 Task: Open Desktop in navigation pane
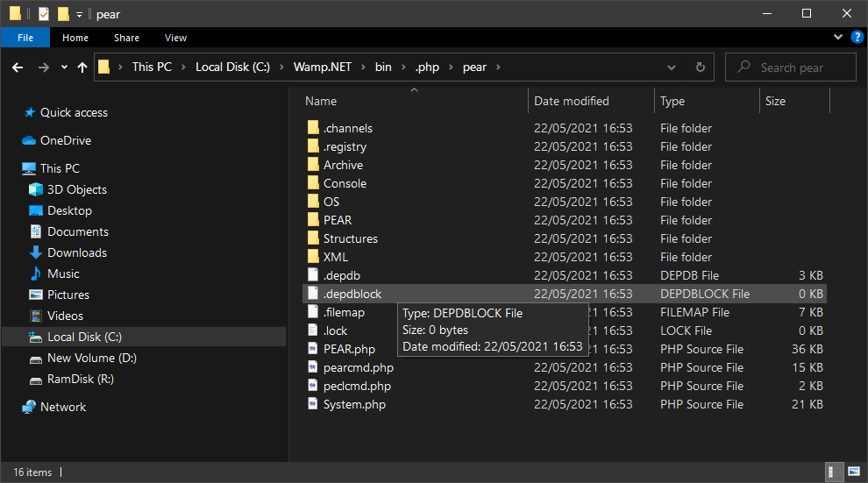69,210
